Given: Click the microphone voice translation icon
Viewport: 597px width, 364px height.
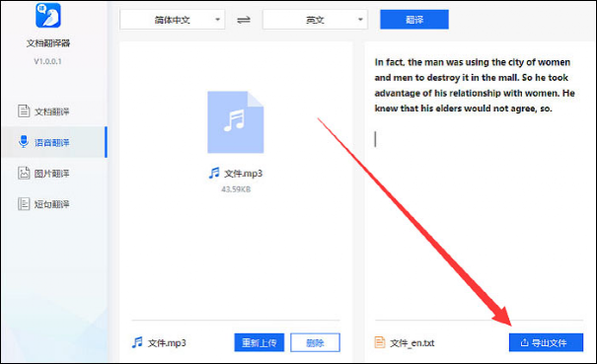Looking at the screenshot, I should coord(24,142).
